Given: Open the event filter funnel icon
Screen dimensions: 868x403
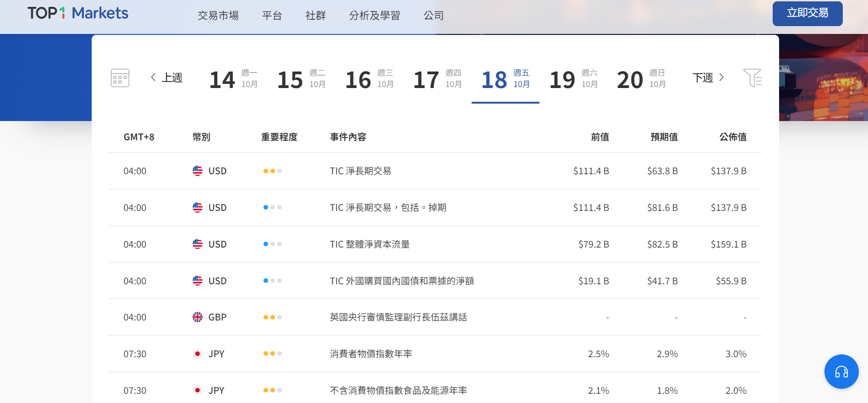Looking at the screenshot, I should [752, 78].
